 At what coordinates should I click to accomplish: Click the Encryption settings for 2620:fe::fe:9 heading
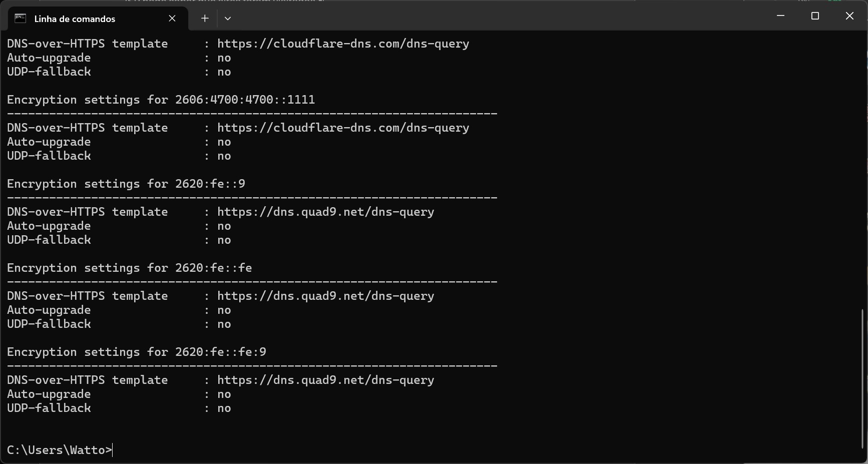137,352
